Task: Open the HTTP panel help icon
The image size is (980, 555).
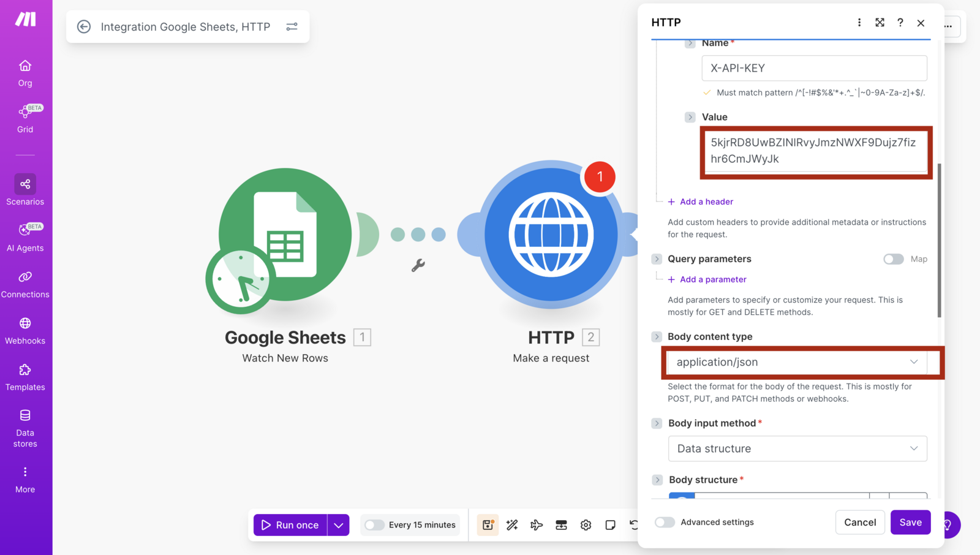Action: tap(900, 23)
